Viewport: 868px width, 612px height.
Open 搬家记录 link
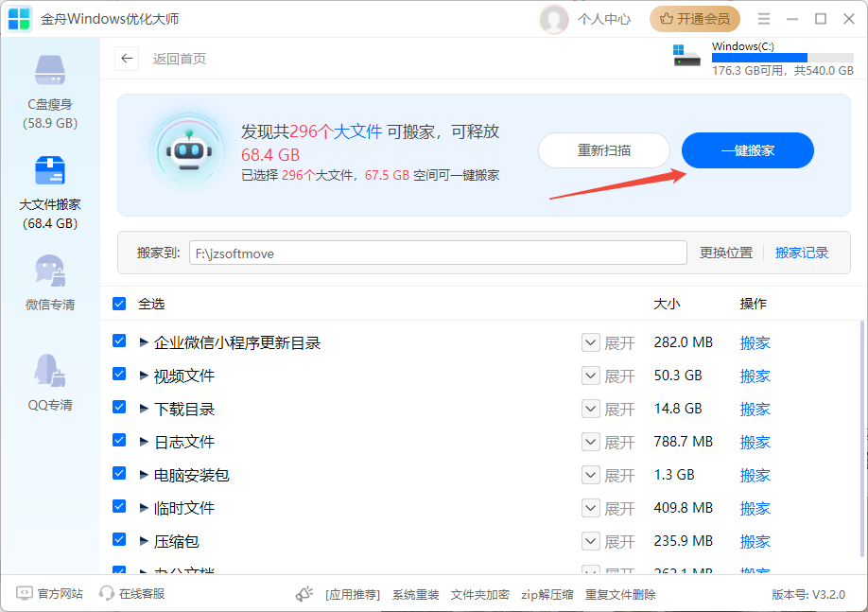(802, 254)
